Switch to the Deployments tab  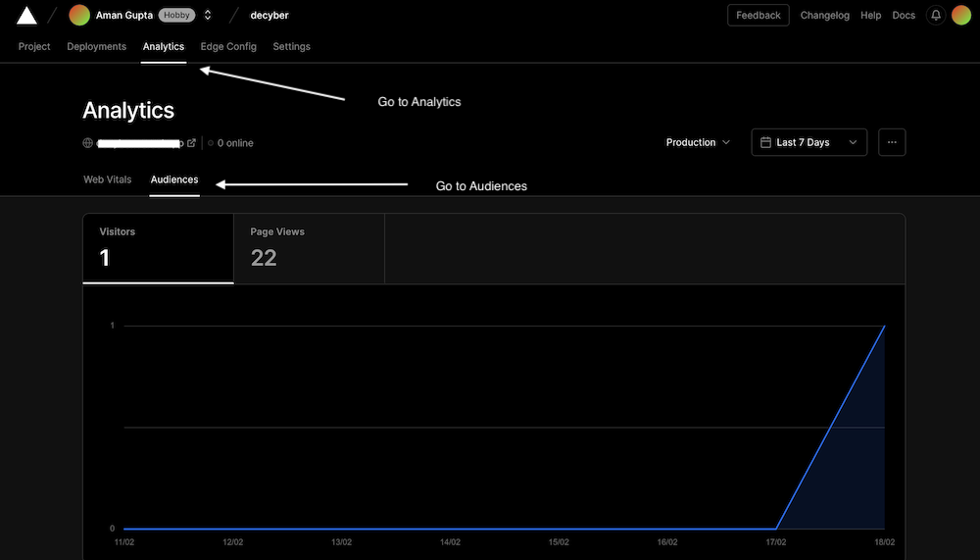point(96,47)
